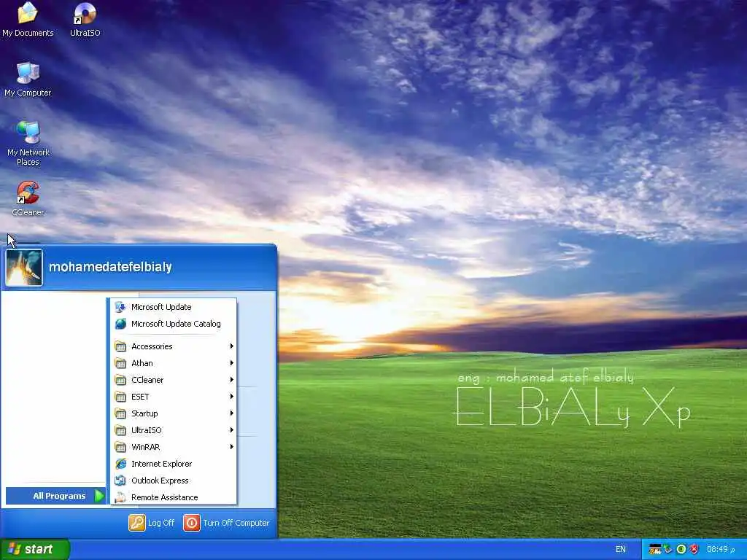
Task: Launch Outlook Express from programs menu
Action: 174,480
